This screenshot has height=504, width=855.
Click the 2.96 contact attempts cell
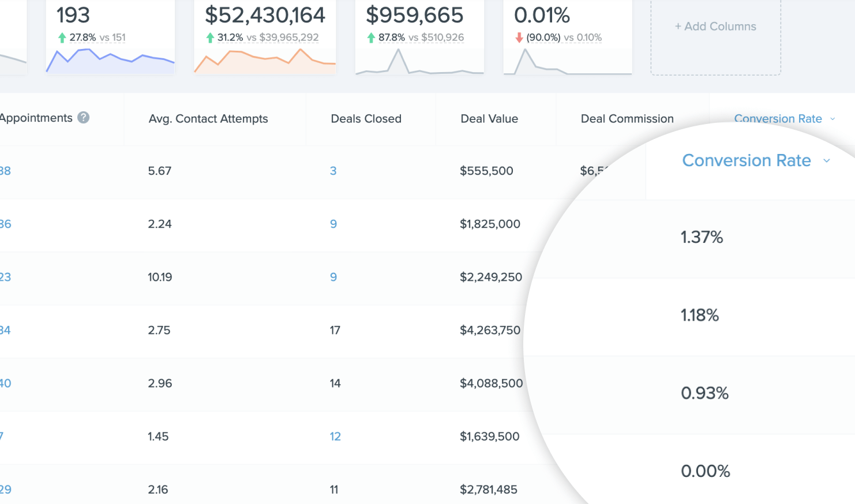[x=160, y=383]
